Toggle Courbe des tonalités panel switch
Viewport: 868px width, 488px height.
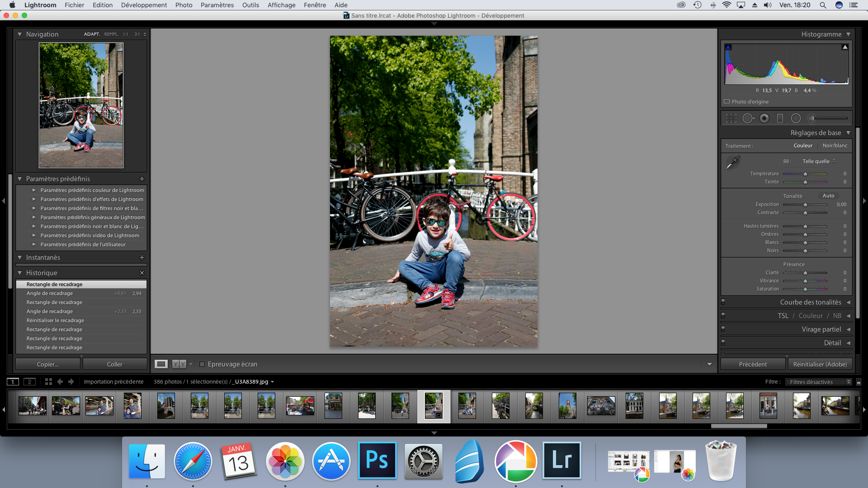pyautogui.click(x=723, y=302)
